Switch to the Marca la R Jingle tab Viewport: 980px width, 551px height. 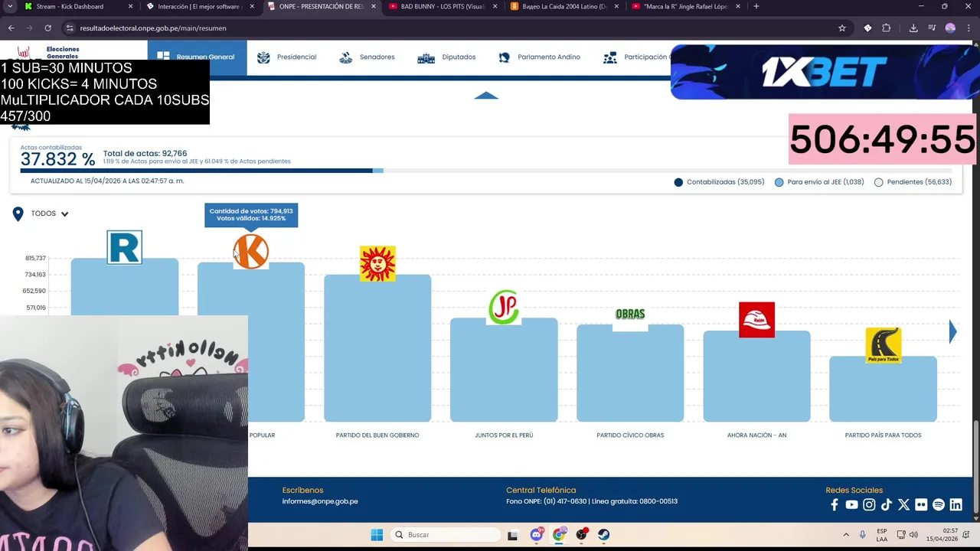click(x=685, y=6)
